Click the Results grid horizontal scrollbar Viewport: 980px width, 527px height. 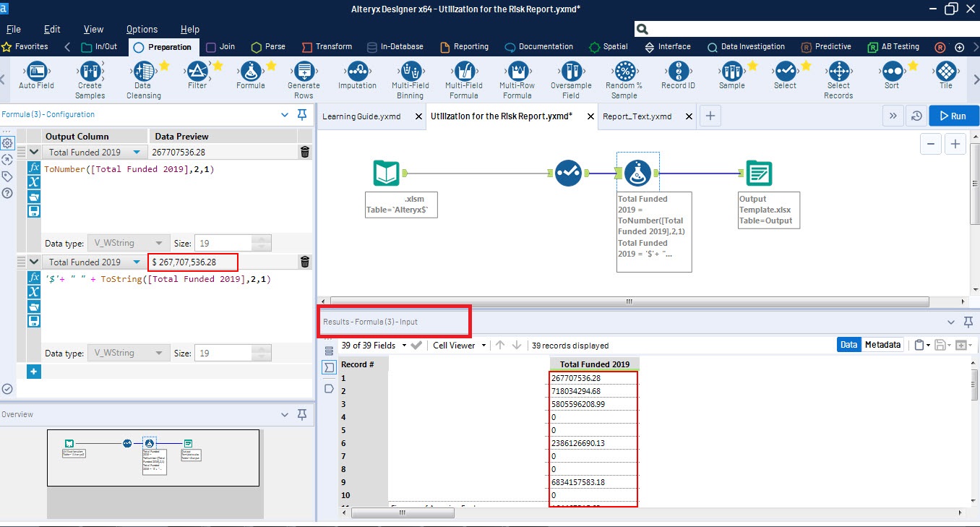tap(403, 513)
